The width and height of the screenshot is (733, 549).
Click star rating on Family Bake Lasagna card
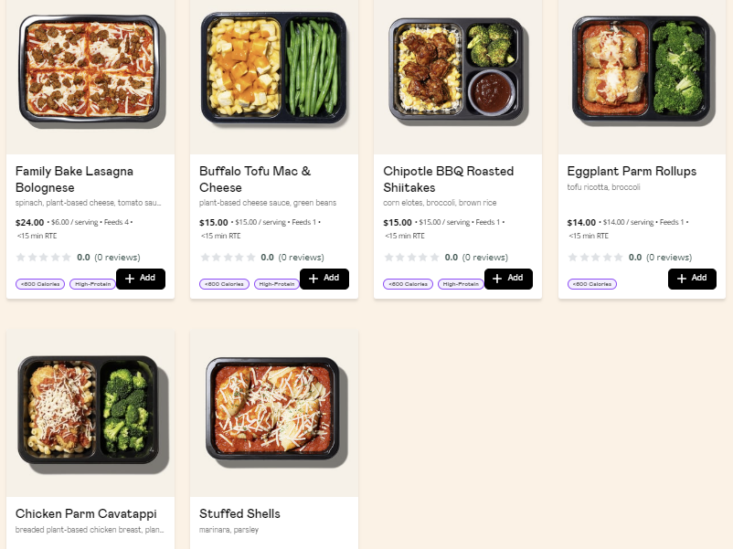(x=43, y=257)
